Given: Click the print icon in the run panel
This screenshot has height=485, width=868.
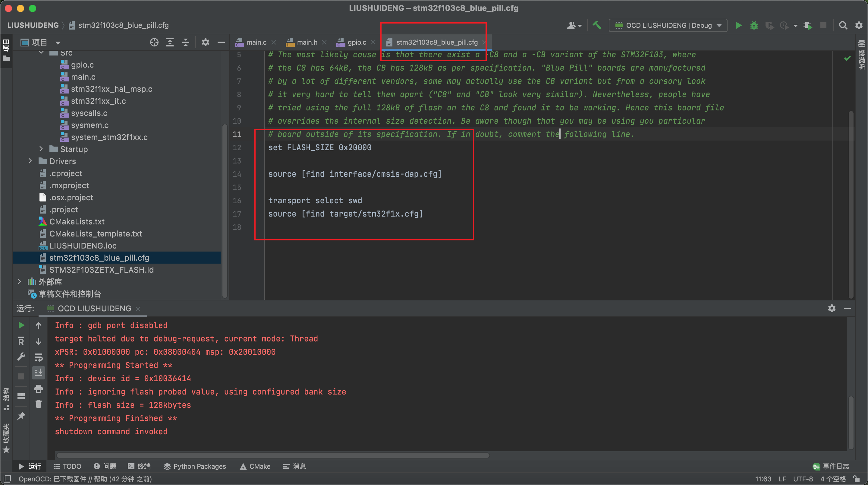Looking at the screenshot, I should (x=39, y=388).
